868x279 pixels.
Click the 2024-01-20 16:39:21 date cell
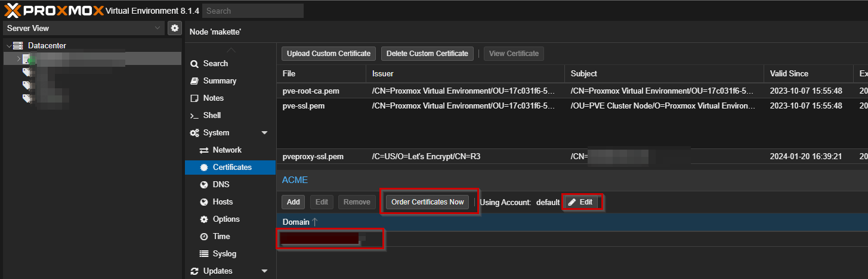tap(808, 157)
